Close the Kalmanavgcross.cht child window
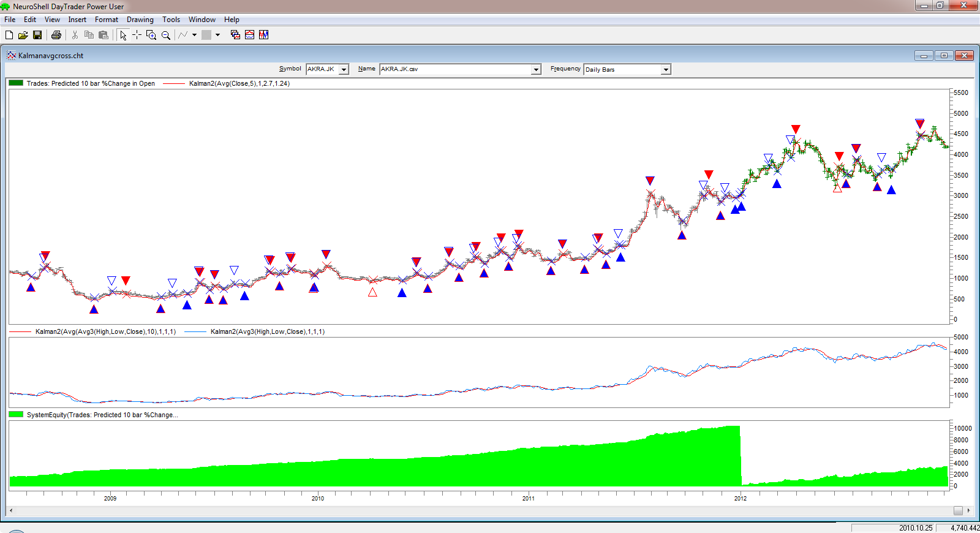Viewport: 980px width, 533px height. point(965,56)
